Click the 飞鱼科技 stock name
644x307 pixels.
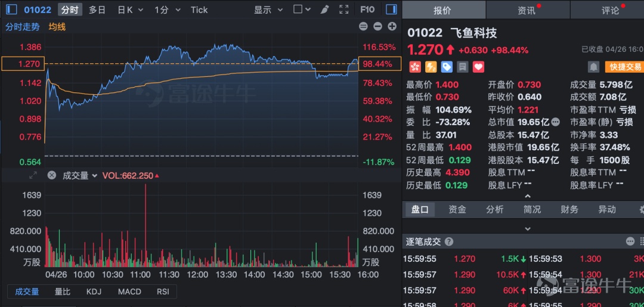coord(473,33)
